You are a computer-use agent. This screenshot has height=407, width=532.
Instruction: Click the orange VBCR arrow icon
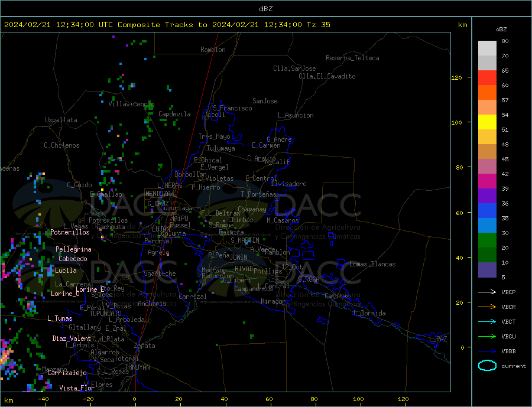(x=487, y=307)
